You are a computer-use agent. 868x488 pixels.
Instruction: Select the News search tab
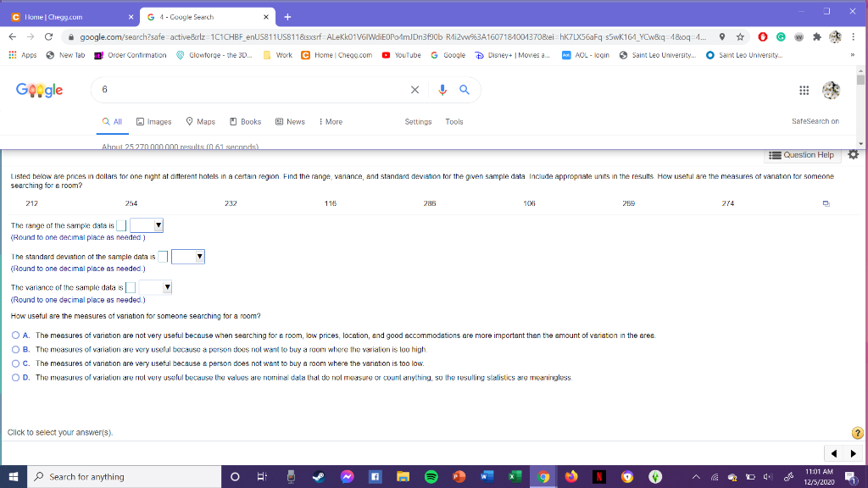click(290, 122)
